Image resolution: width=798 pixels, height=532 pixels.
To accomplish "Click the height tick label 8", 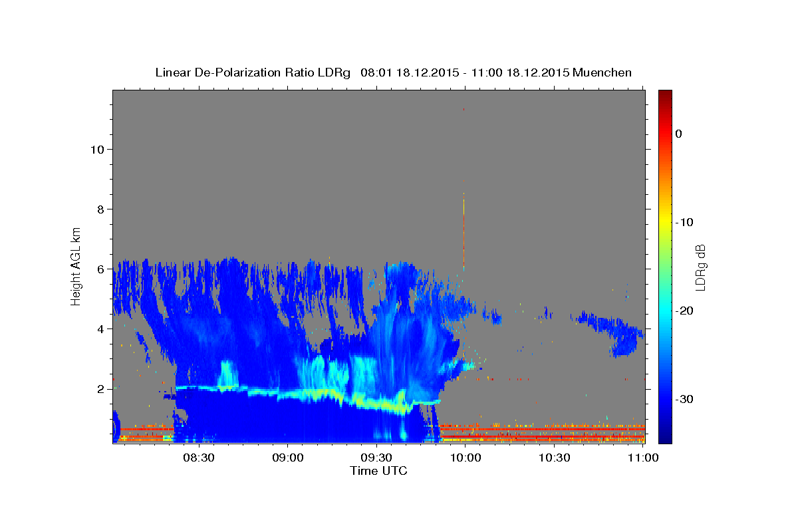I will (102, 209).
